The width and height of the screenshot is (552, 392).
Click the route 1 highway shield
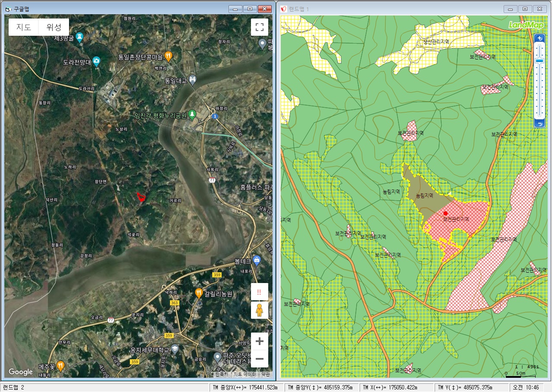214,117
